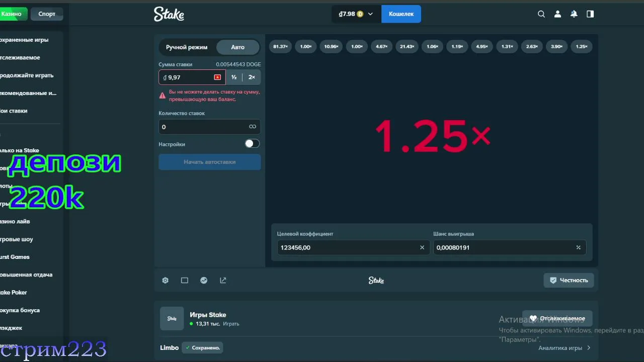
Task: Open the notifications bell
Action: pyautogui.click(x=574, y=14)
